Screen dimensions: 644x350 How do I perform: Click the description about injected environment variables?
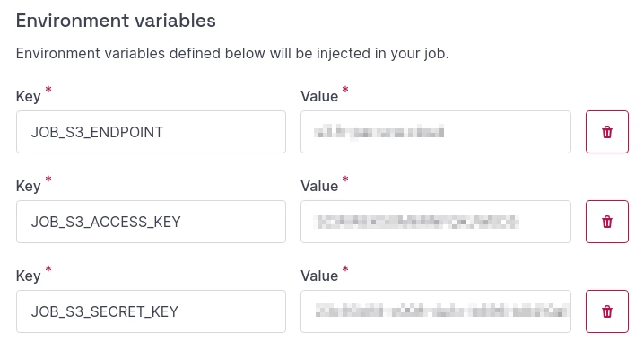[x=232, y=54]
